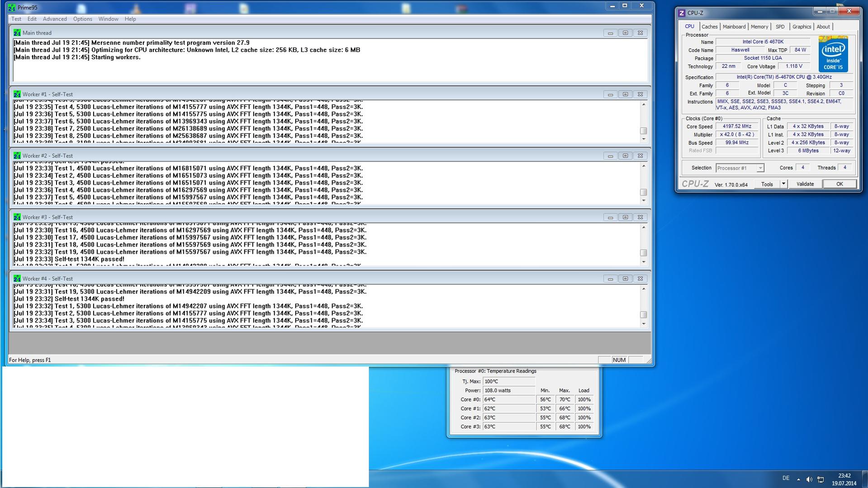Open the Advanced menu in Prime95
The width and height of the screenshot is (868, 488).
coord(55,19)
